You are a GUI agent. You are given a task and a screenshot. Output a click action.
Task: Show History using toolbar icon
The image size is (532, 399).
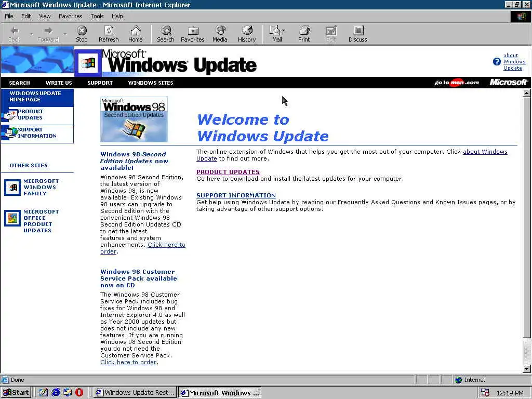247,34
